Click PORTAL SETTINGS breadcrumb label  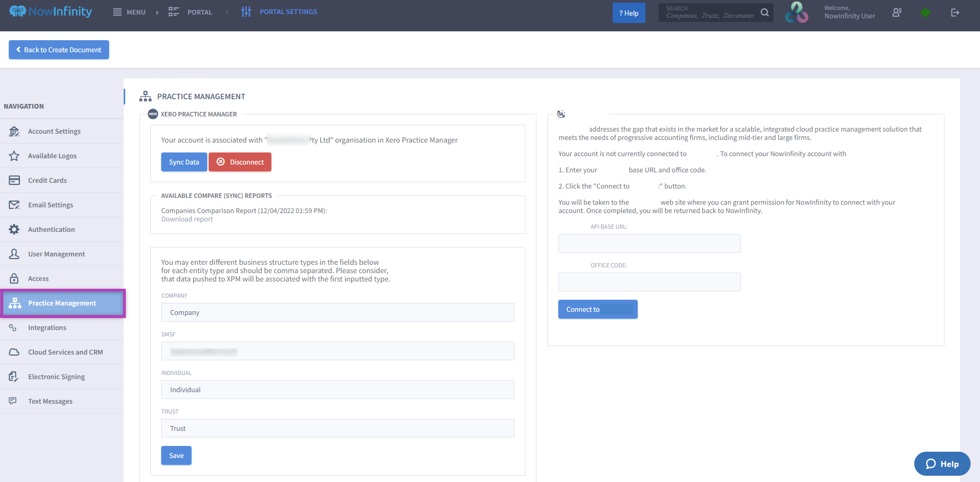click(x=289, y=11)
